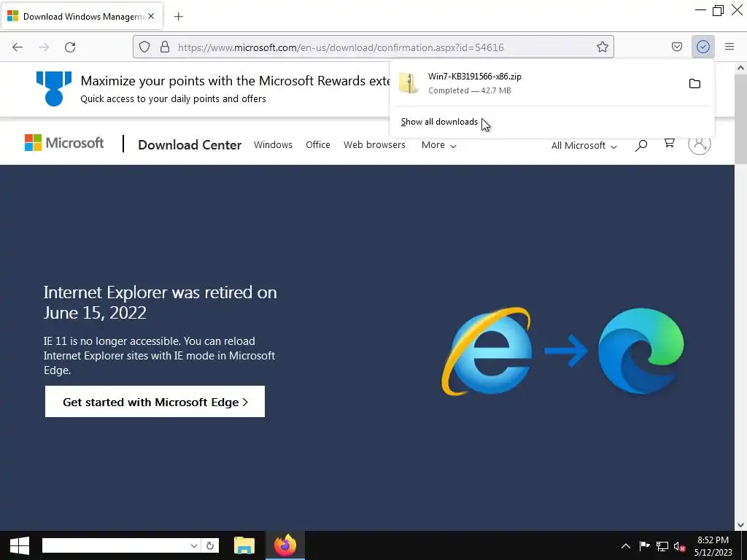Click the muted volume tray icon
The height and width of the screenshot is (560, 747).
point(679,546)
